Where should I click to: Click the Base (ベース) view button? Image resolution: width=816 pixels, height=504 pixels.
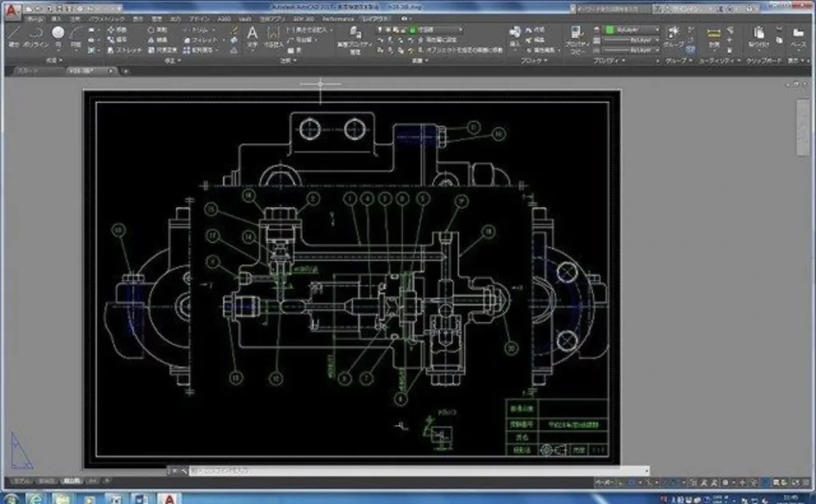pos(798,37)
